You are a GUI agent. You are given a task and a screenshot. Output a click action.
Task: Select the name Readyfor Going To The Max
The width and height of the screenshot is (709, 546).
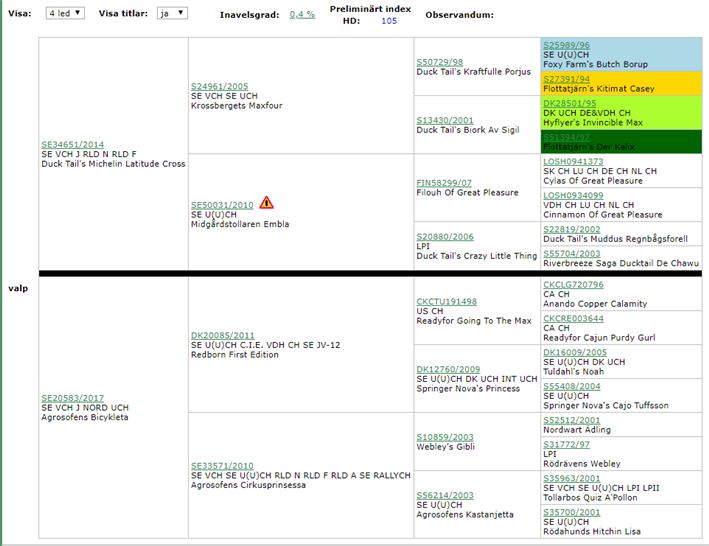point(474,321)
